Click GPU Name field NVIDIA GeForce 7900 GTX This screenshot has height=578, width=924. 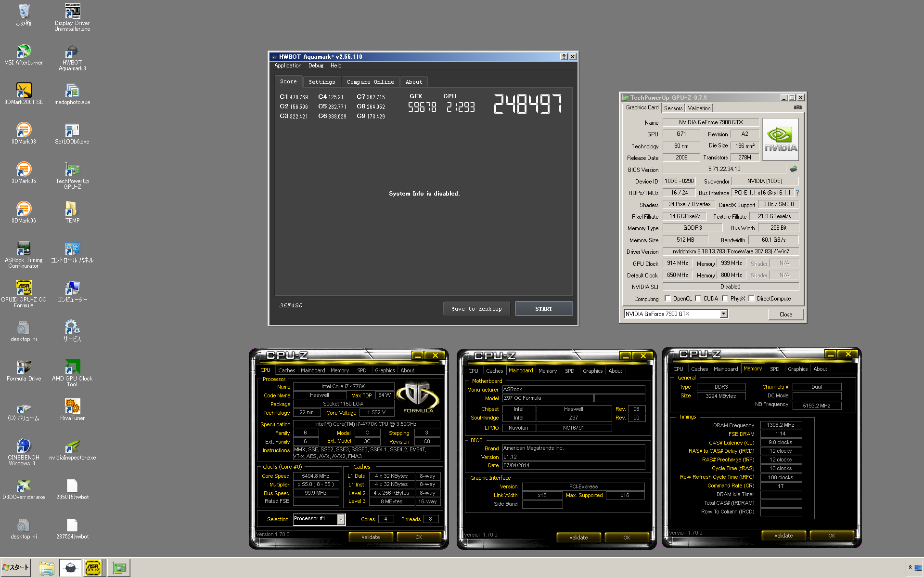pyautogui.click(x=711, y=122)
